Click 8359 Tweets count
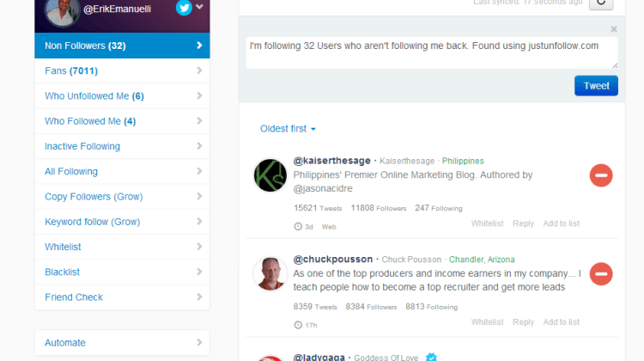The width and height of the screenshot is (644, 361). pyautogui.click(x=315, y=307)
